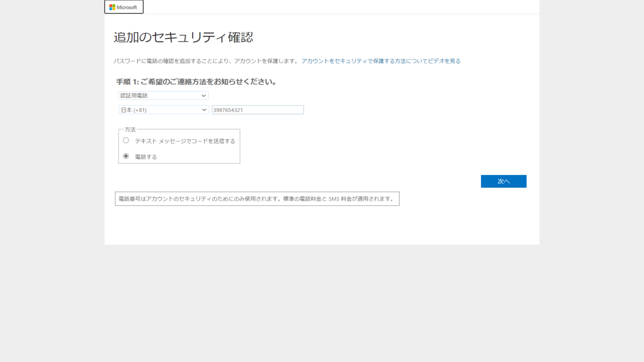
Task: Click the 追加のセキュリティ確認 heading
Action: click(184, 38)
